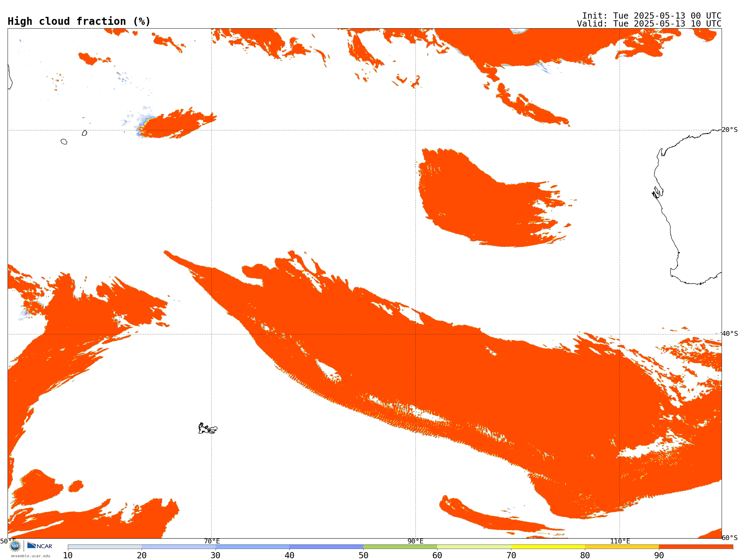The height and width of the screenshot is (560, 744).
Task: Click the 70°E longitude label
Action: pyautogui.click(x=212, y=541)
